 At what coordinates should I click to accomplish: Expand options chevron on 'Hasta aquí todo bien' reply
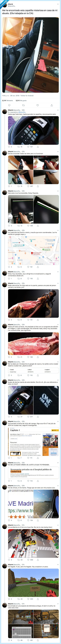tap(58, 110)
